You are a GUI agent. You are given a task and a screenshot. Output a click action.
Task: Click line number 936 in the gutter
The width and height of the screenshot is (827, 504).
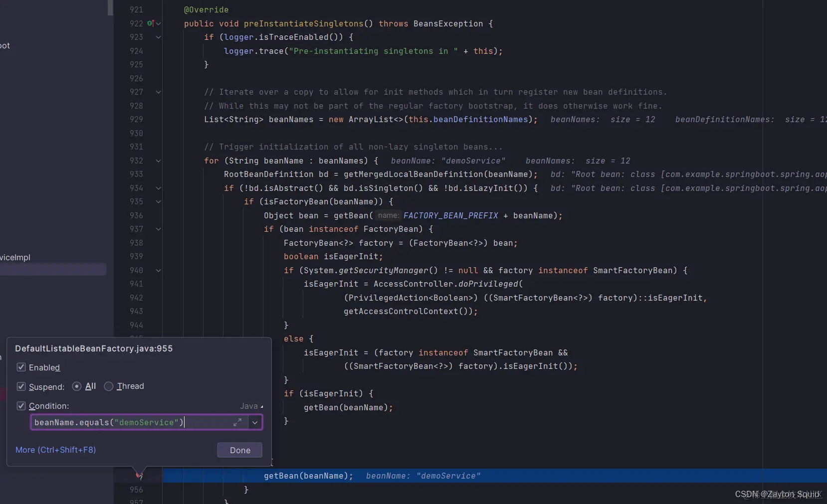click(136, 215)
